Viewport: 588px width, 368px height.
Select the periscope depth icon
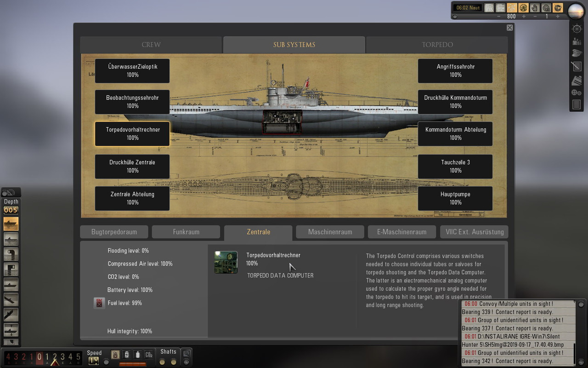pos(11,269)
